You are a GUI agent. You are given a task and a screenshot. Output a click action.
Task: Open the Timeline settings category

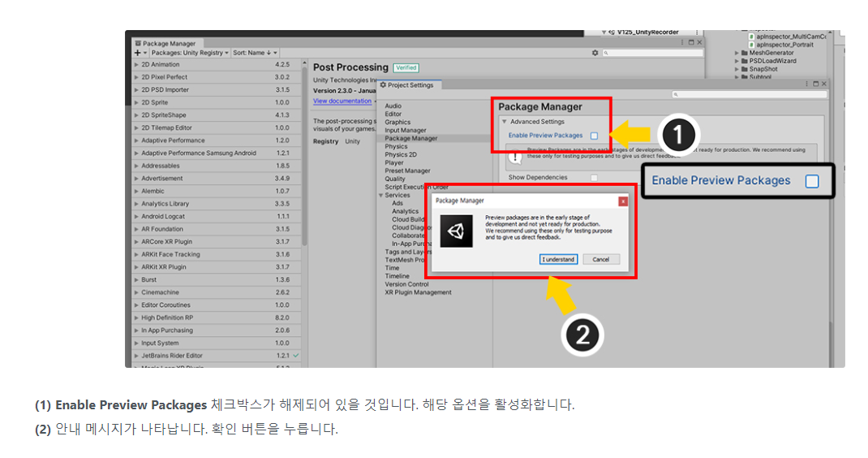click(x=397, y=276)
